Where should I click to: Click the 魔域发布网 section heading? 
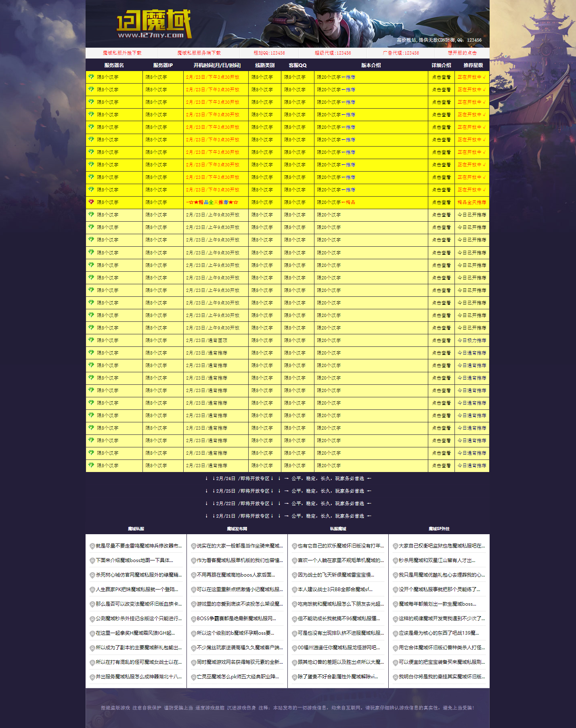coord(237,529)
